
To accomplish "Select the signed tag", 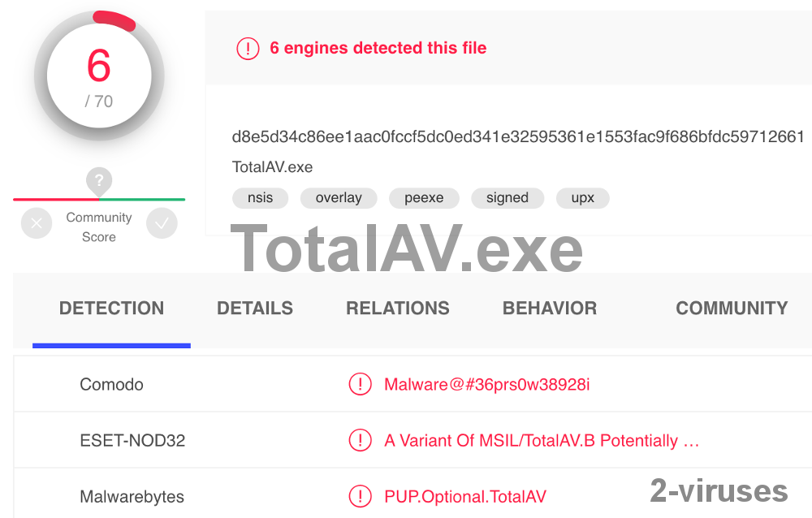I will 507,198.
